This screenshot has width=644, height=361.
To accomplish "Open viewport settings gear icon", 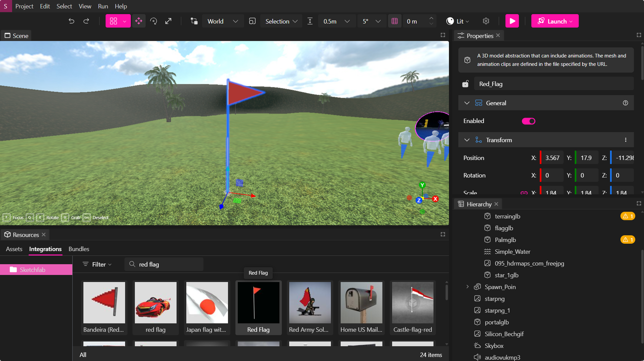I will tap(486, 21).
